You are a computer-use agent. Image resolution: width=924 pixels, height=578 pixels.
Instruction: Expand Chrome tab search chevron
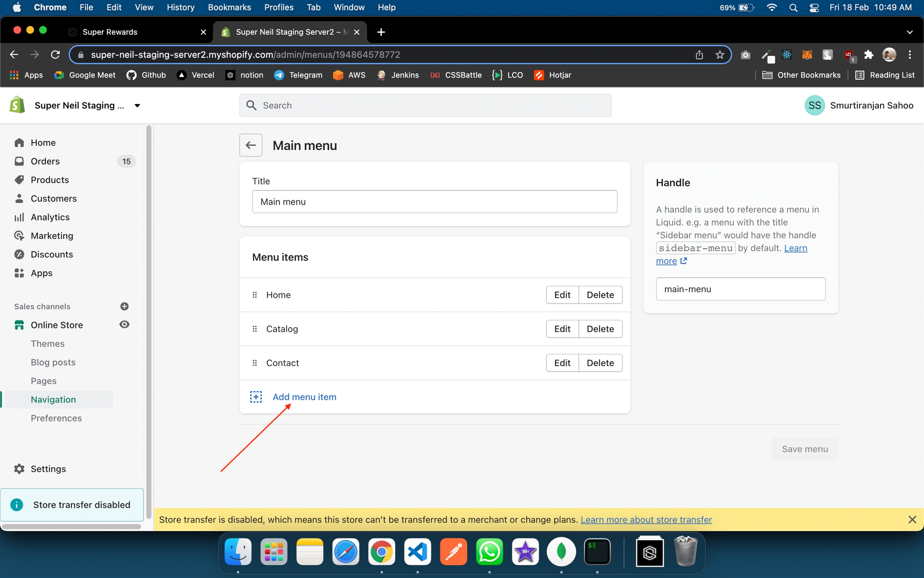[x=910, y=32]
